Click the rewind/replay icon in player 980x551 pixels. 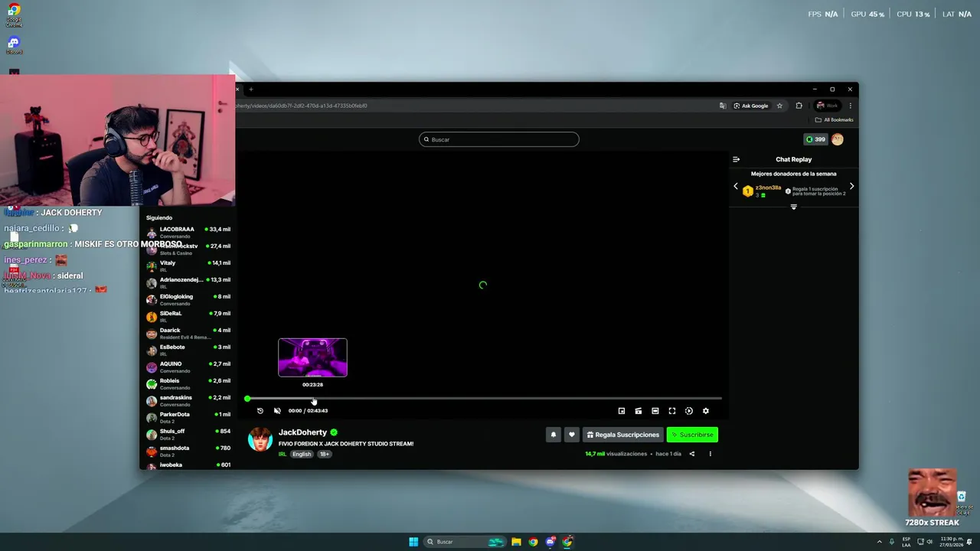click(x=260, y=411)
